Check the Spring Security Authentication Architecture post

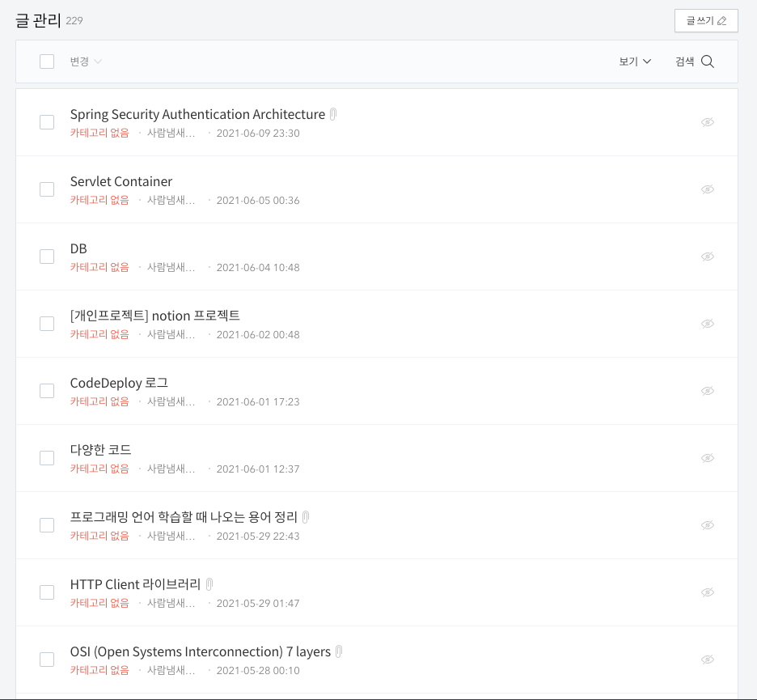click(x=47, y=122)
